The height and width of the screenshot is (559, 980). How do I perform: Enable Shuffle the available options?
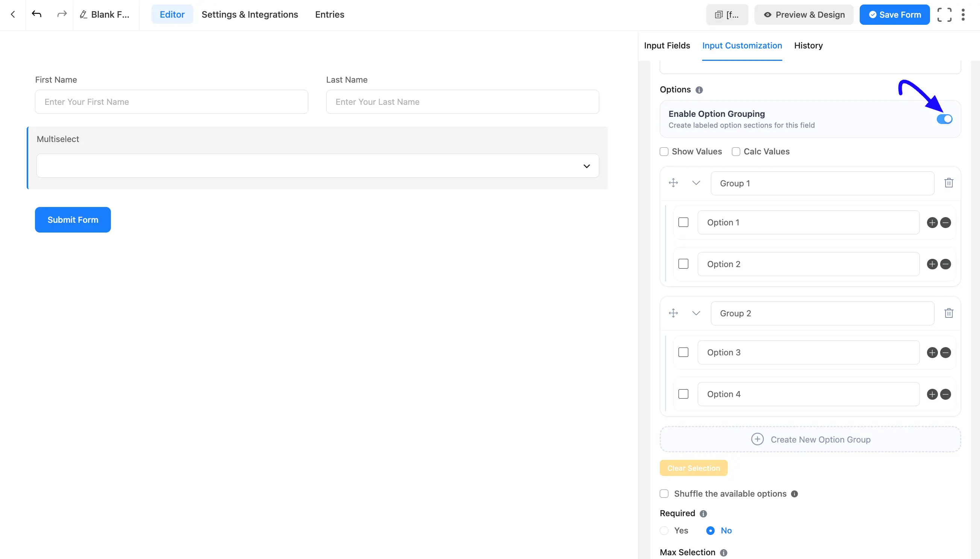click(x=664, y=494)
